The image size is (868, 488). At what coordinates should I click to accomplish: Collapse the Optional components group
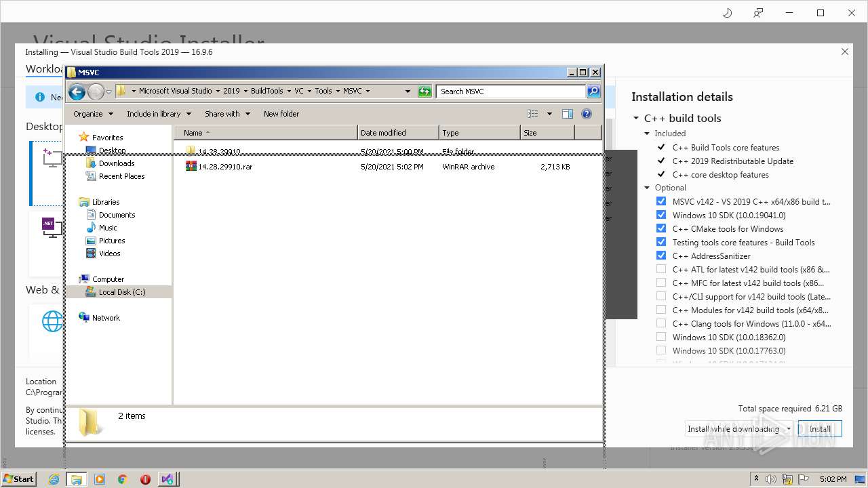pyautogui.click(x=647, y=188)
